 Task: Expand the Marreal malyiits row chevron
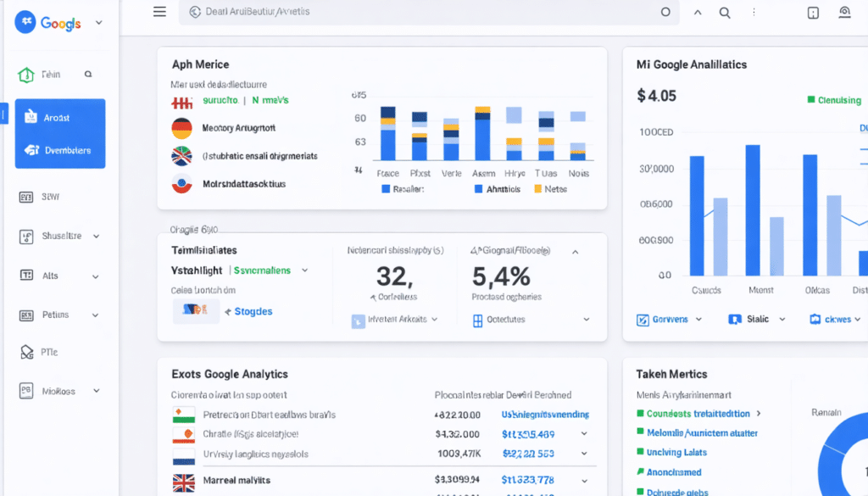[x=584, y=481]
